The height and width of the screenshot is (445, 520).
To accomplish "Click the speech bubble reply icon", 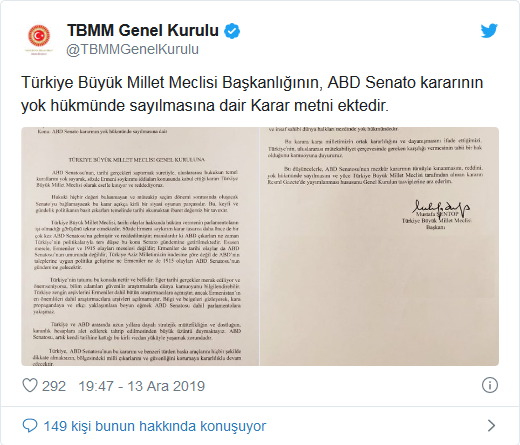I will pos(30,426).
